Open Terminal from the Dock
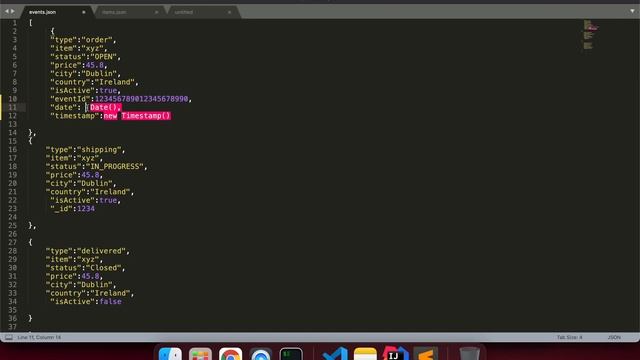This screenshot has height=360, width=640. [291, 353]
